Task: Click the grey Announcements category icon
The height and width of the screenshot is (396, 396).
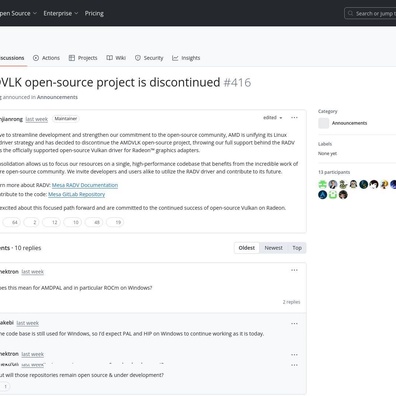Action: point(323,123)
